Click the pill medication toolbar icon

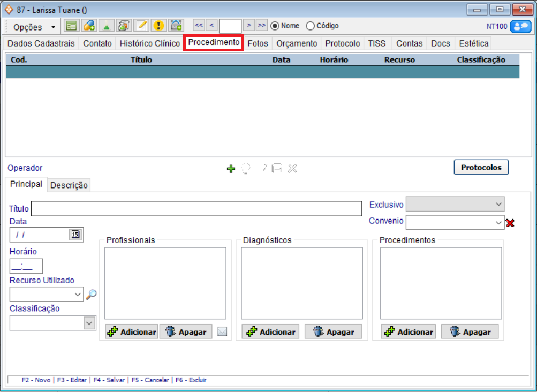(89, 26)
